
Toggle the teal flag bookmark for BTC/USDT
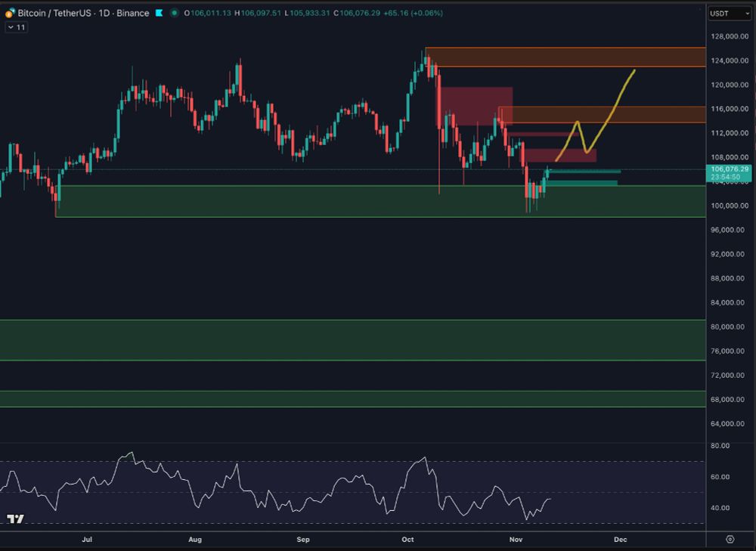[158, 13]
